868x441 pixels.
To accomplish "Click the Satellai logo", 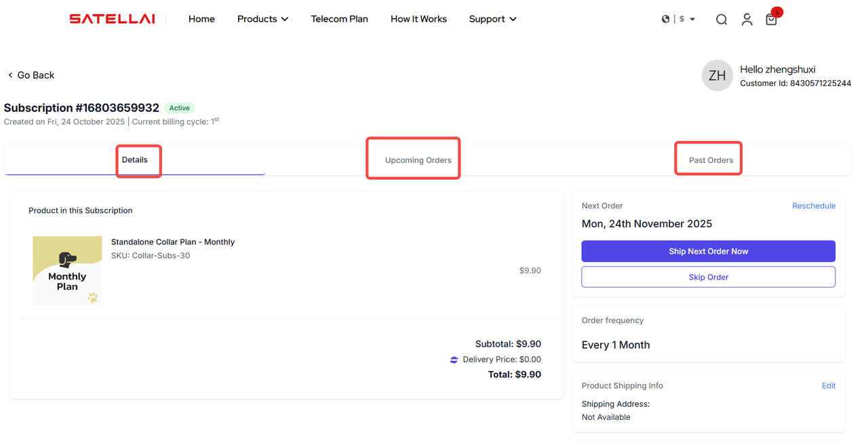I will coord(112,19).
